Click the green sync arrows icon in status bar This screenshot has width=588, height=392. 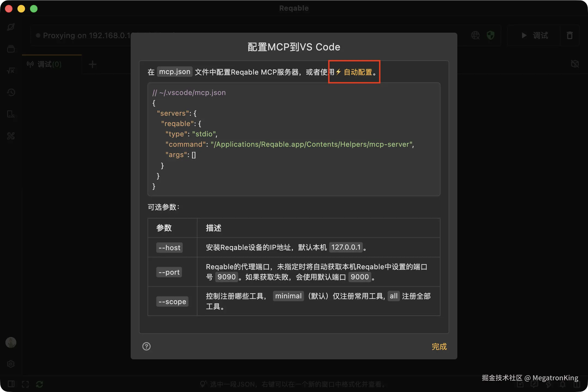(39, 384)
